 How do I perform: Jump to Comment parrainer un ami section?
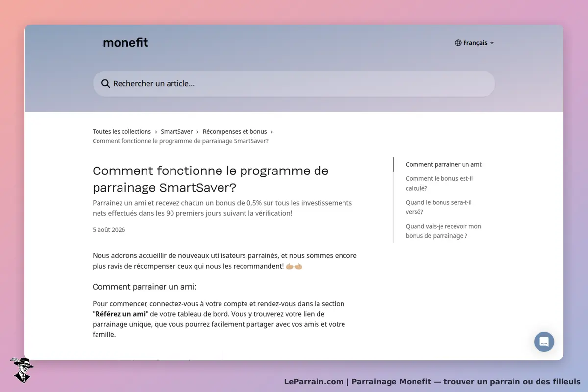(x=444, y=164)
